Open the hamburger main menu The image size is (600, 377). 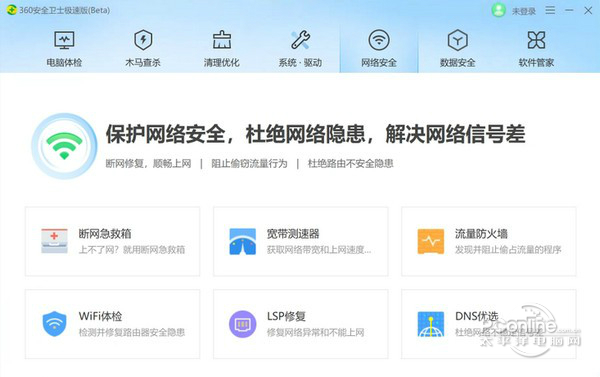tap(550, 10)
